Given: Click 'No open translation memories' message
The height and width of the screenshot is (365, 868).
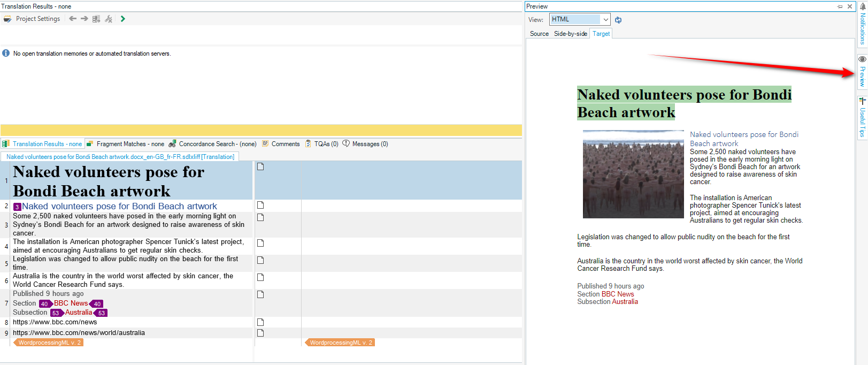Looking at the screenshot, I should point(92,54).
